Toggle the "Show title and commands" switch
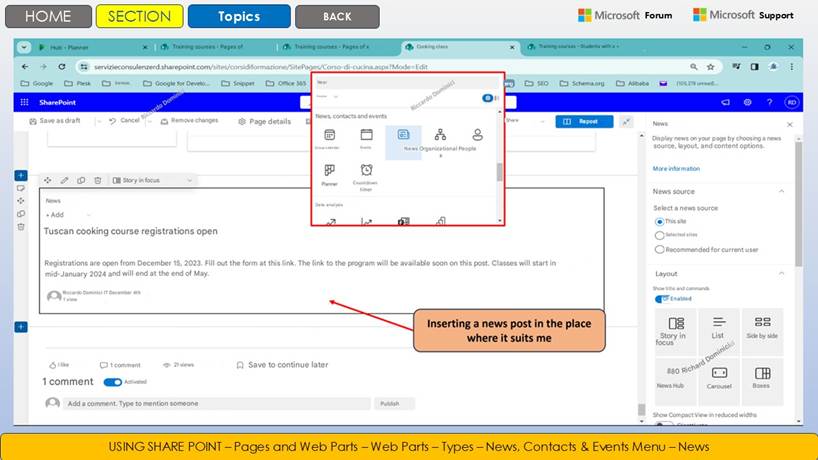818x460 pixels. (x=662, y=298)
